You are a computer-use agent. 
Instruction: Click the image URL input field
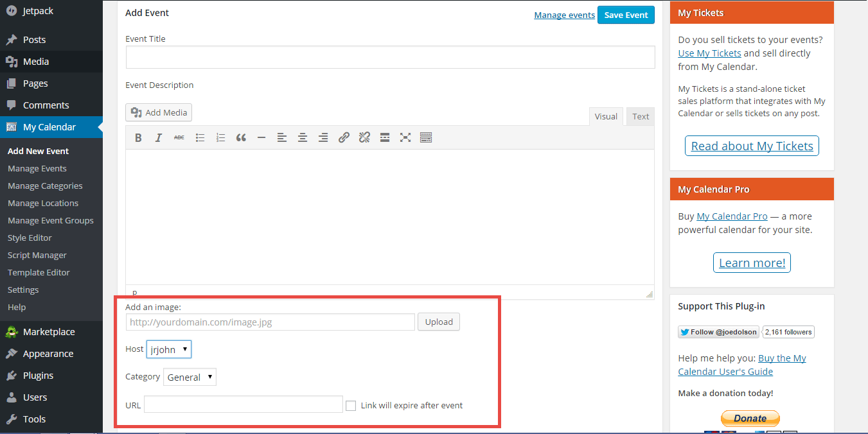coord(270,322)
